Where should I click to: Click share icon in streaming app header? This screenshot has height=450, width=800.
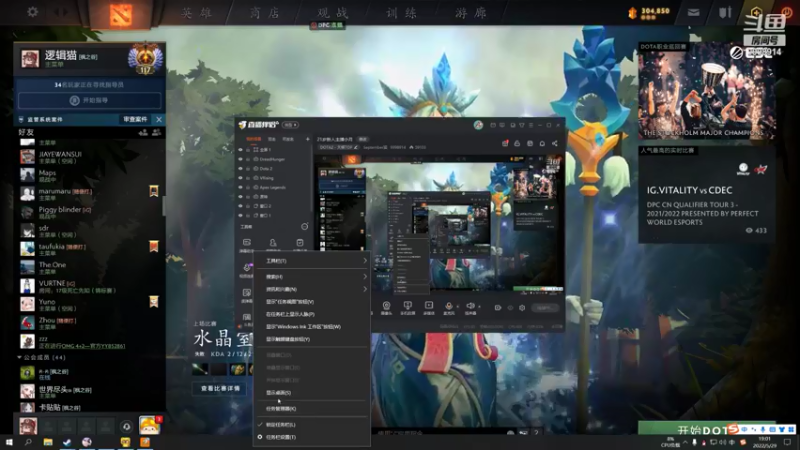tap(555, 143)
